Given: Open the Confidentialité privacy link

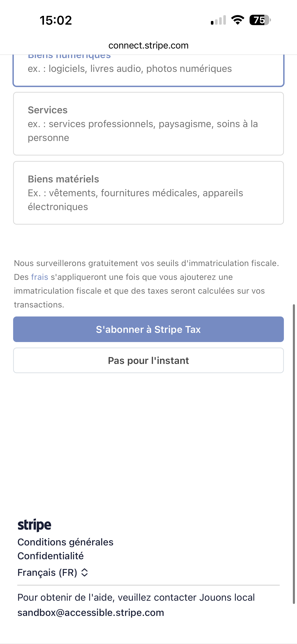Looking at the screenshot, I should tap(50, 556).
